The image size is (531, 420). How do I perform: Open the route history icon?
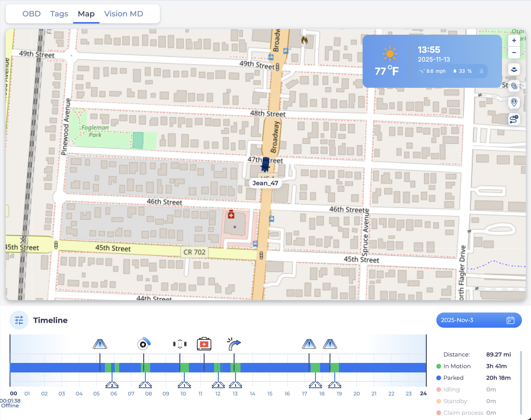point(514,119)
